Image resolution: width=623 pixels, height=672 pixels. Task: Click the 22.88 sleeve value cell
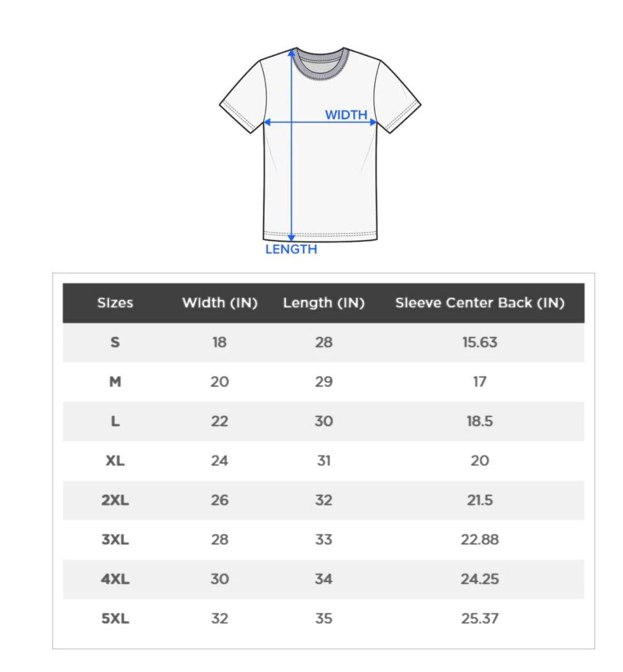tap(479, 539)
